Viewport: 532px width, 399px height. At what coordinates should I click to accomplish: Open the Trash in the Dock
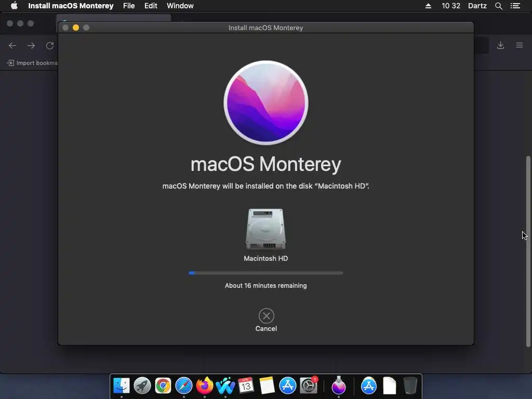tap(410, 386)
